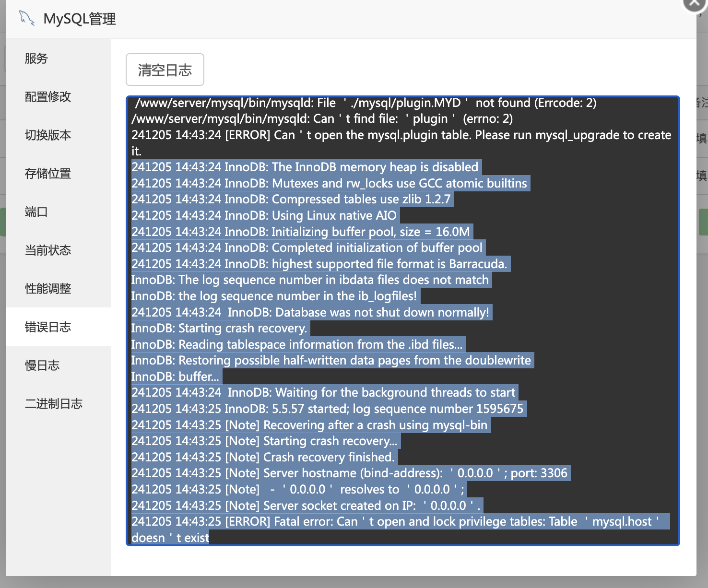Click 'InnoDB memory heap is disabled' line
This screenshot has height=588, width=708.
pos(305,167)
